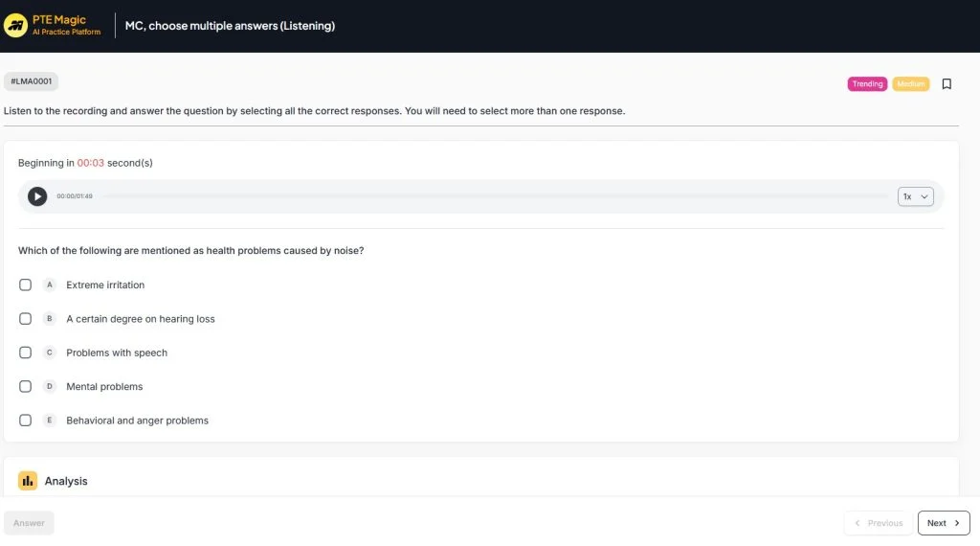Click the #LMA0001 question ID tag
This screenshot has width=980, height=546.
click(31, 82)
